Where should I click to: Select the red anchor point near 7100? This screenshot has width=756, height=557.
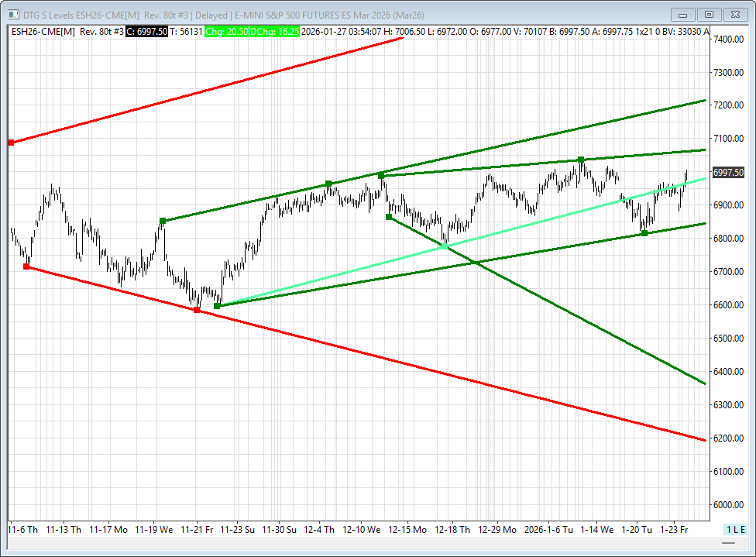click(11, 143)
